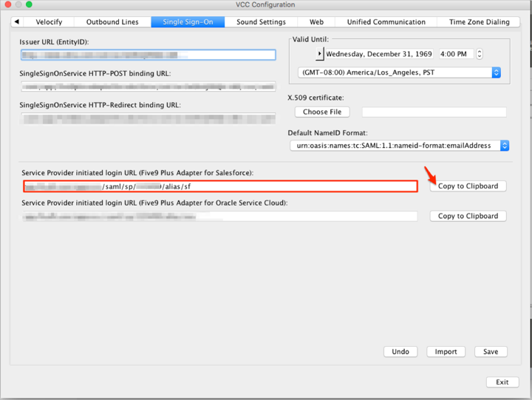Switch to the Time Zone Dialing tab

click(479, 22)
